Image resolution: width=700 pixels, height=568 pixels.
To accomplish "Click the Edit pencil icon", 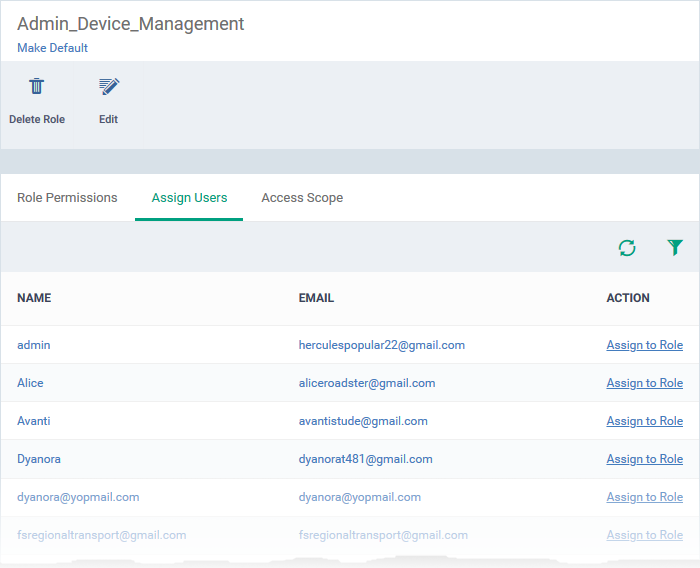I will (x=109, y=87).
